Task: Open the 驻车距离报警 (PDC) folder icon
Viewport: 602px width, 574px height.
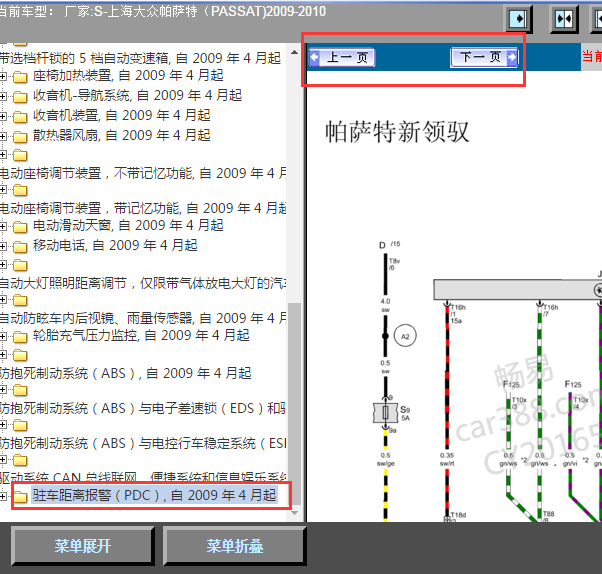Action: [20, 497]
